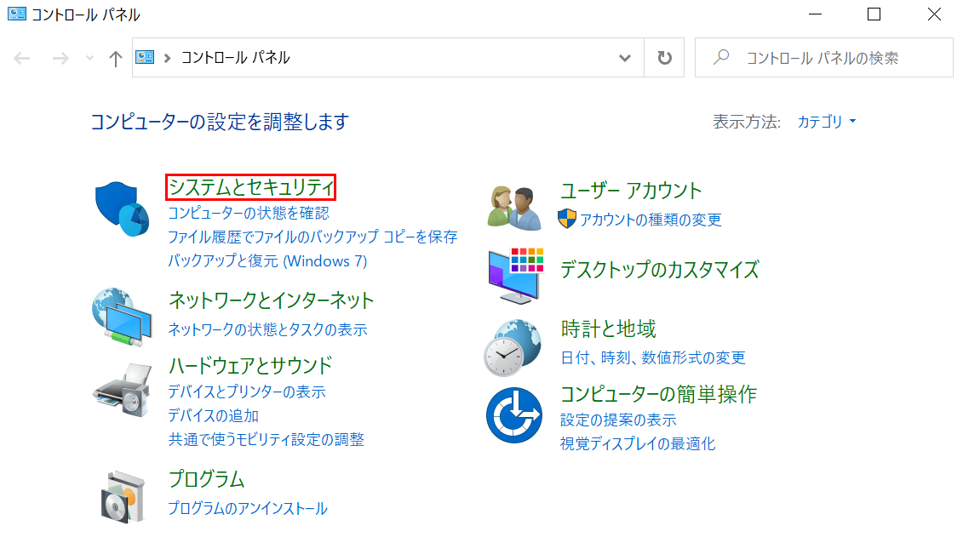Refresh the Control Panel view
The image size is (963, 560).
tap(664, 58)
